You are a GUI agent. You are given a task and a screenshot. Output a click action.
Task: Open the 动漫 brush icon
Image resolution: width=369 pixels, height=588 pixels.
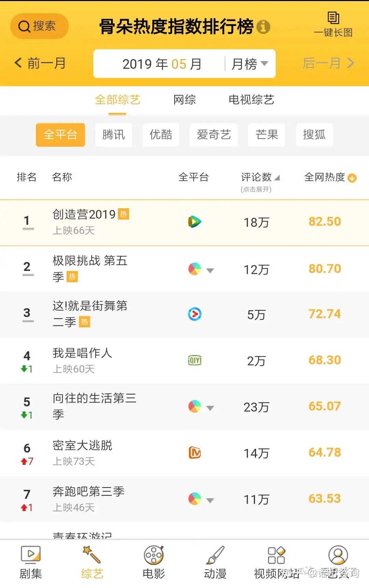pyautogui.click(x=215, y=555)
